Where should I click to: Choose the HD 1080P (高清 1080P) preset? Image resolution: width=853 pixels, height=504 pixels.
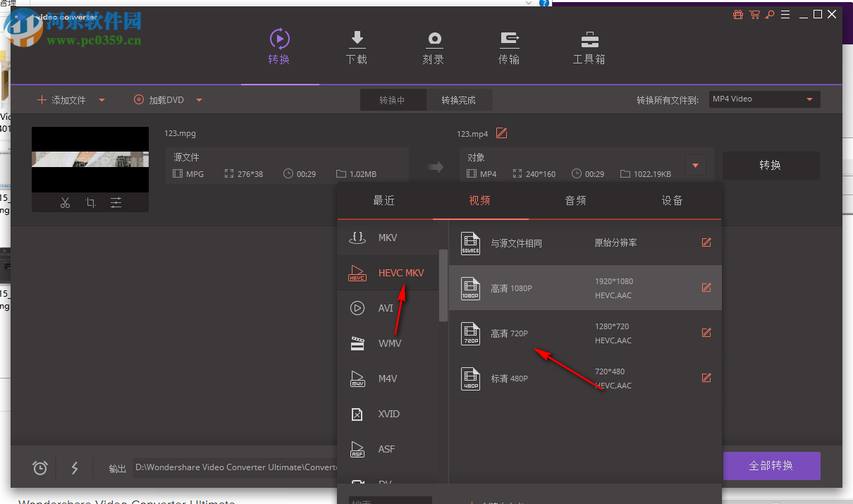coord(585,288)
